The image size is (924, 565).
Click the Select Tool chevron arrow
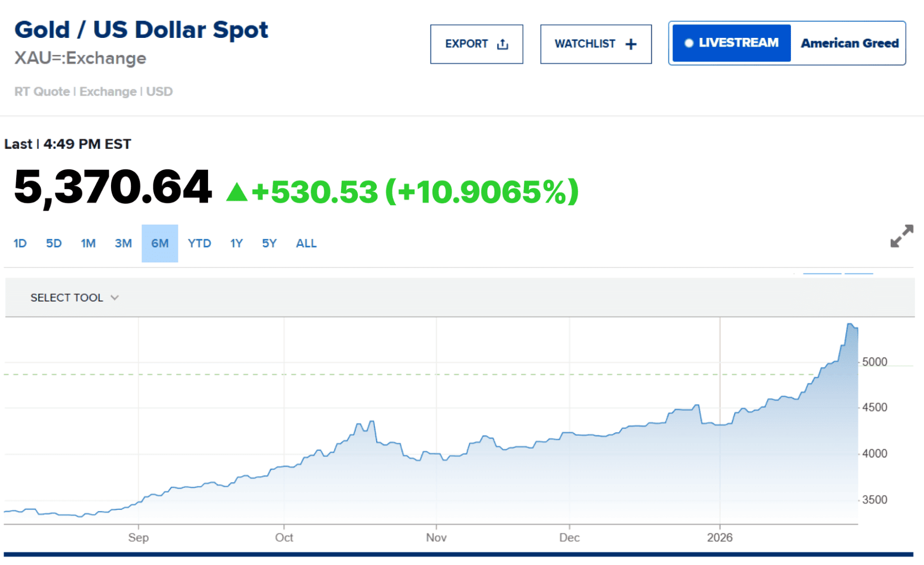(115, 298)
